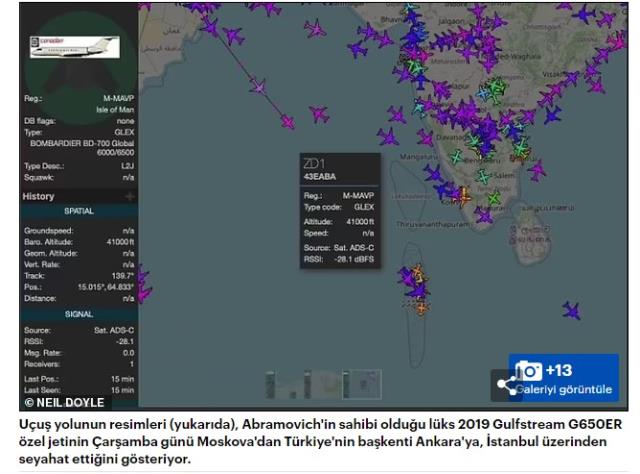The image size is (640, 474).
Task: Select the purple aircraft southeast of Sri Lanka
Action: tap(571, 309)
